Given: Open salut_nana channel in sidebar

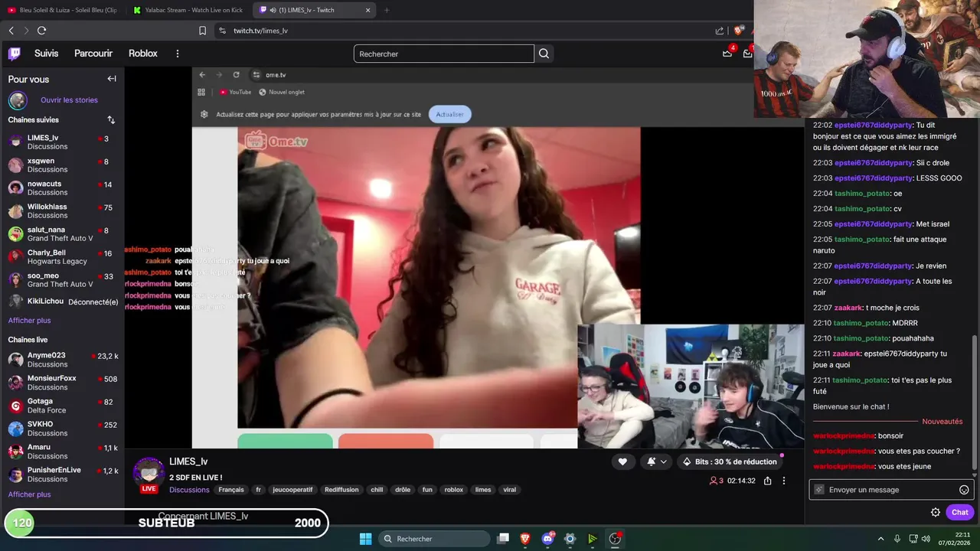Looking at the screenshot, I should pos(62,234).
